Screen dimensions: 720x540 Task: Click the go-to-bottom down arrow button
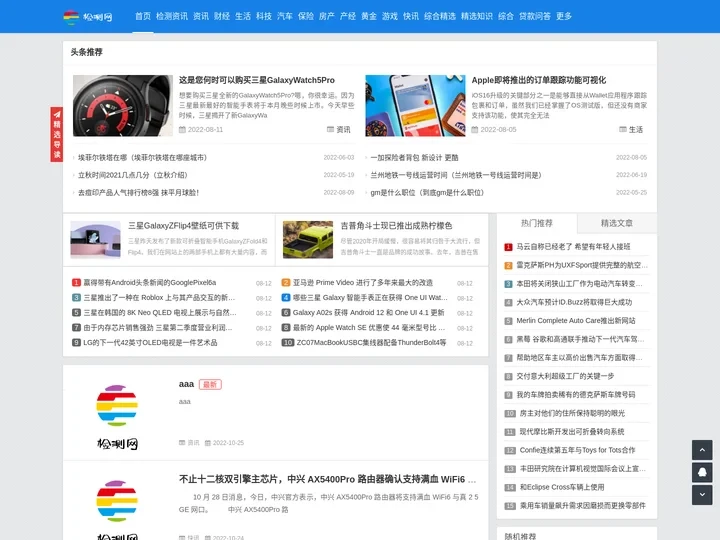pos(702,495)
